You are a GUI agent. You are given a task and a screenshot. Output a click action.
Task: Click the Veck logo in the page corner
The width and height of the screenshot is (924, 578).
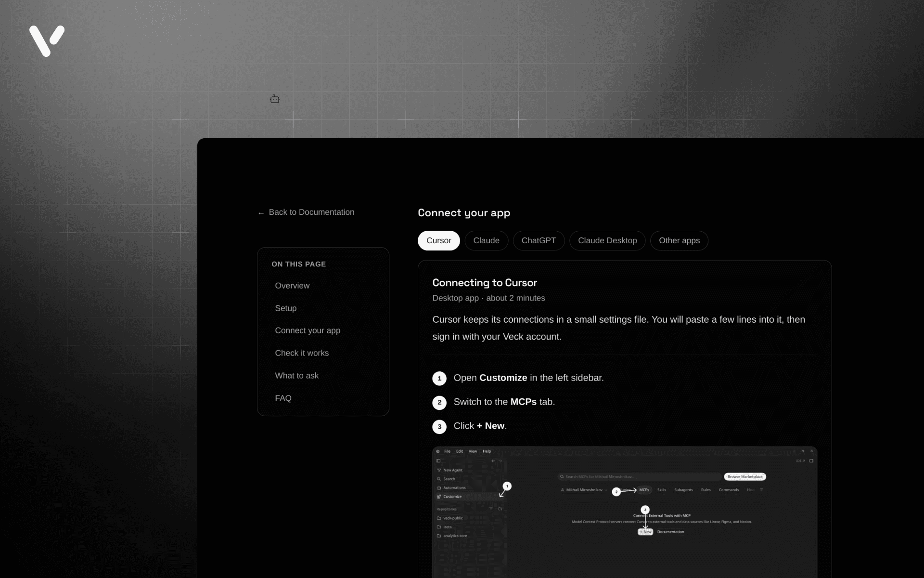(47, 41)
